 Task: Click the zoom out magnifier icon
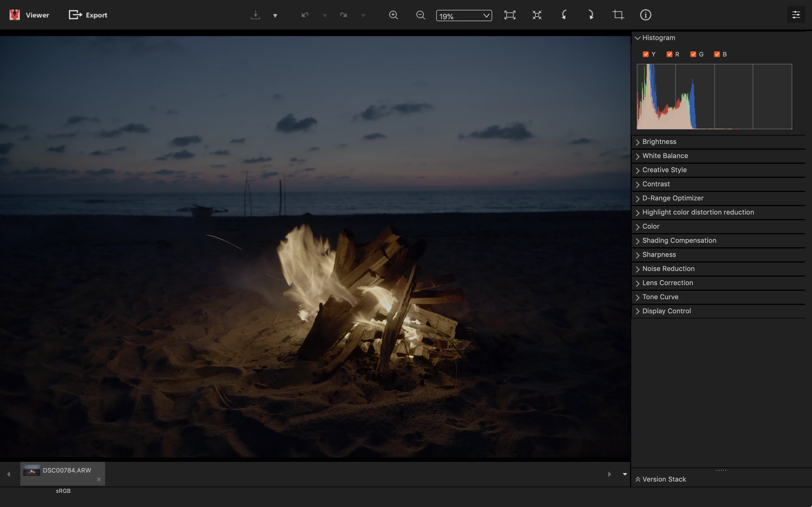tap(420, 15)
